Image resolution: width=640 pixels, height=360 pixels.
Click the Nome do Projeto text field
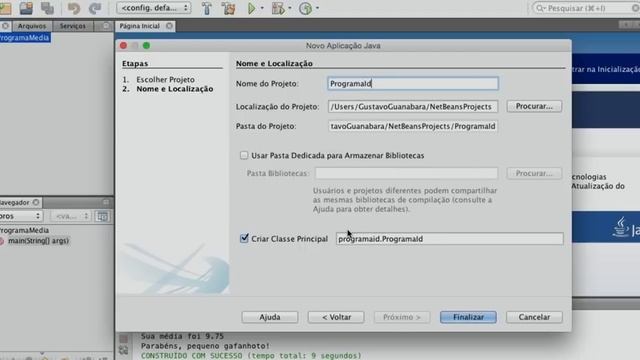tap(413, 84)
